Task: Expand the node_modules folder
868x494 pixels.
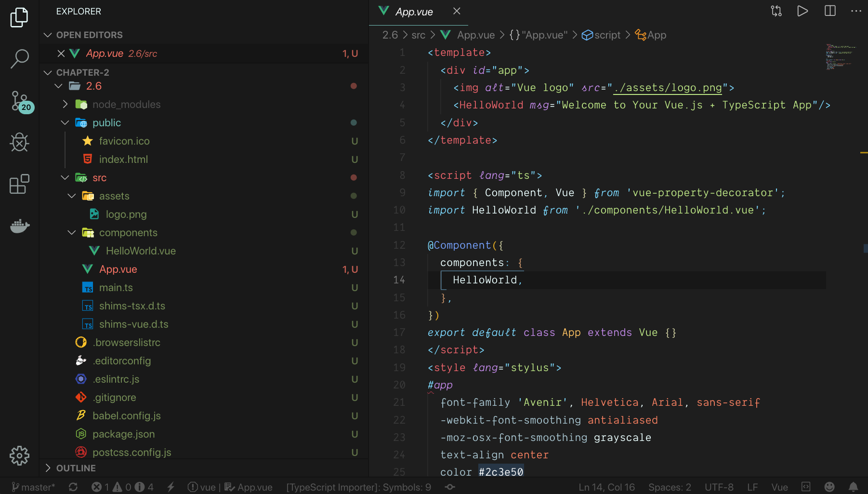Action: coord(65,105)
